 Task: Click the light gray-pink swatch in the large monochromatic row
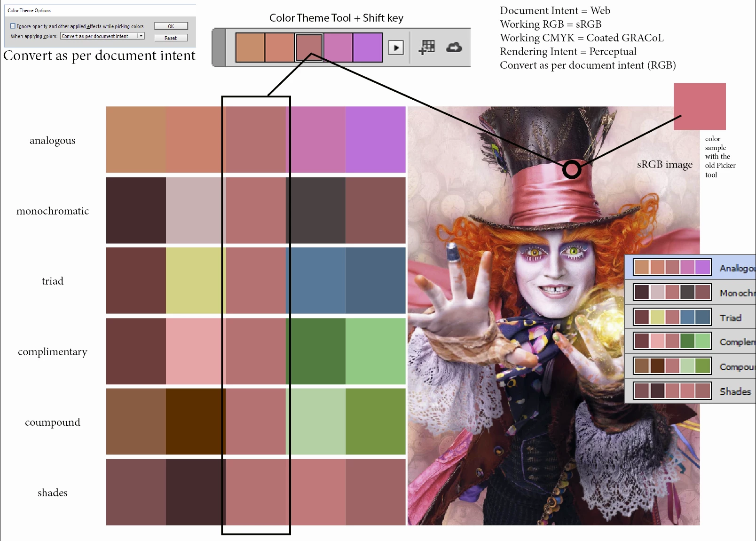tap(196, 210)
